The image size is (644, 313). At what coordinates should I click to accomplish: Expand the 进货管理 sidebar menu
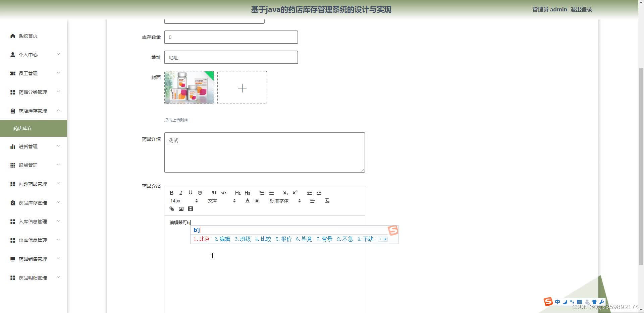(x=34, y=146)
